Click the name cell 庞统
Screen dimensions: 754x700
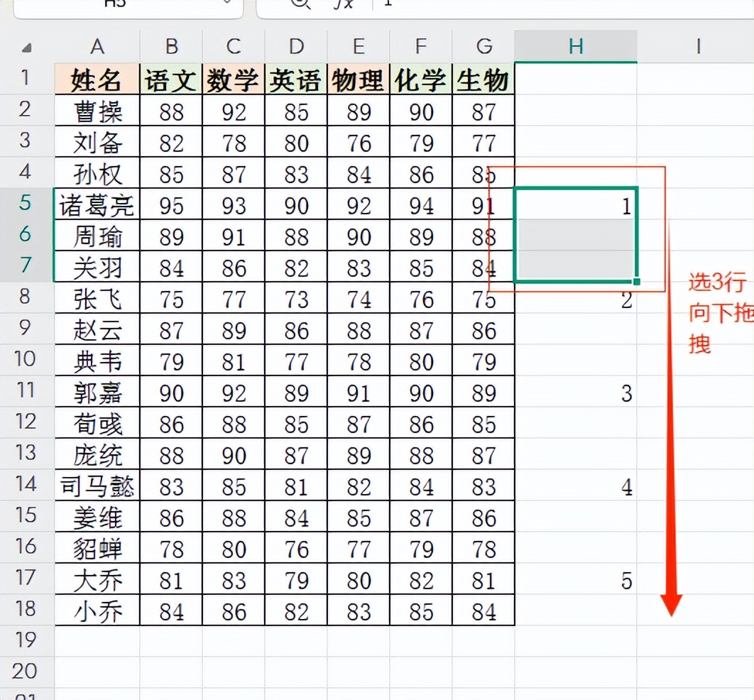pos(97,454)
